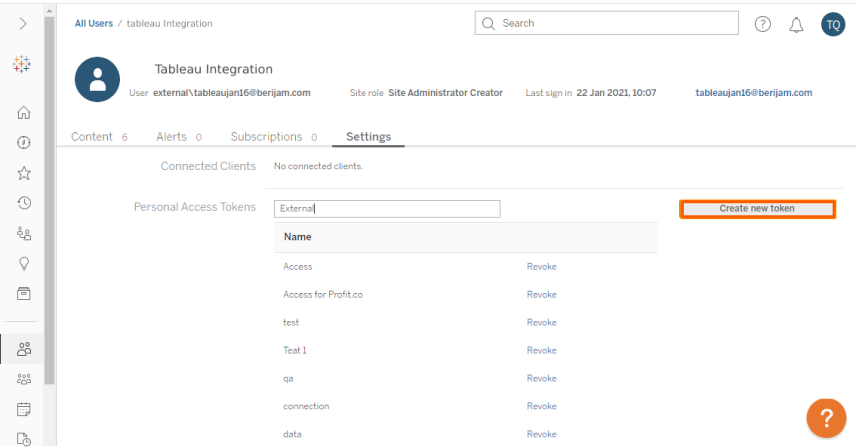Open tableaujan16@berijam.com email link
The image size is (856, 447).
(x=753, y=93)
